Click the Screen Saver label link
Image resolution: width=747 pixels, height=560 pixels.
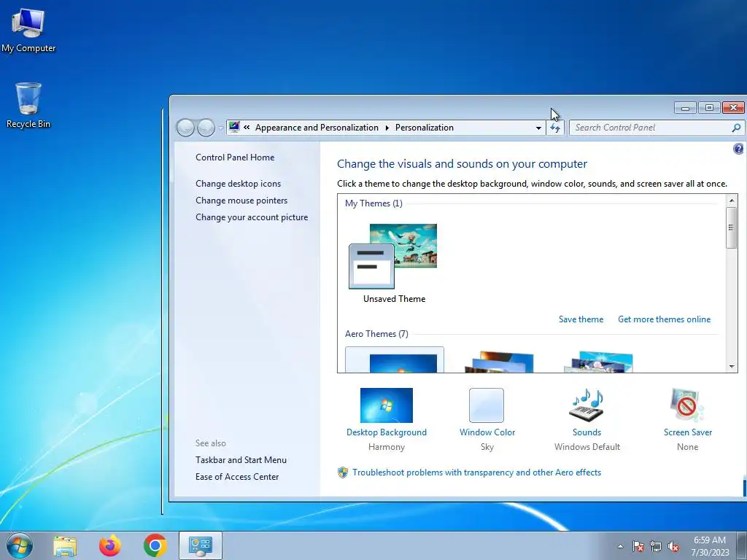tap(687, 432)
